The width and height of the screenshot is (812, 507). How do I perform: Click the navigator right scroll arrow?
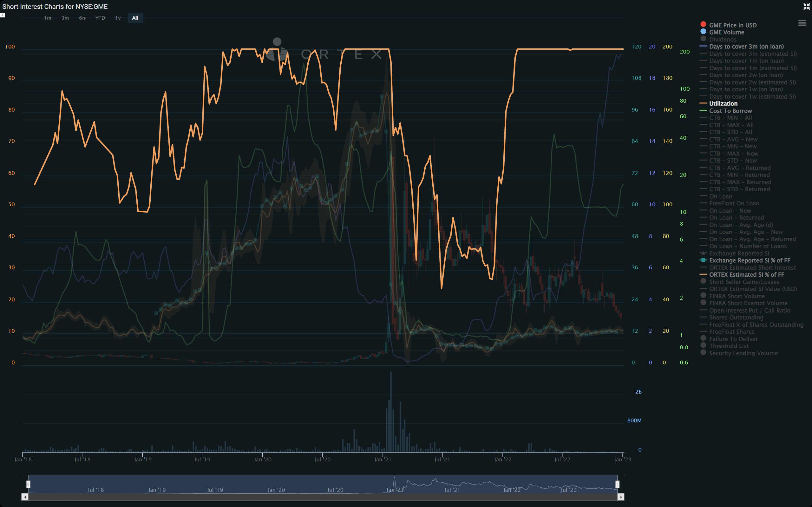click(x=621, y=497)
